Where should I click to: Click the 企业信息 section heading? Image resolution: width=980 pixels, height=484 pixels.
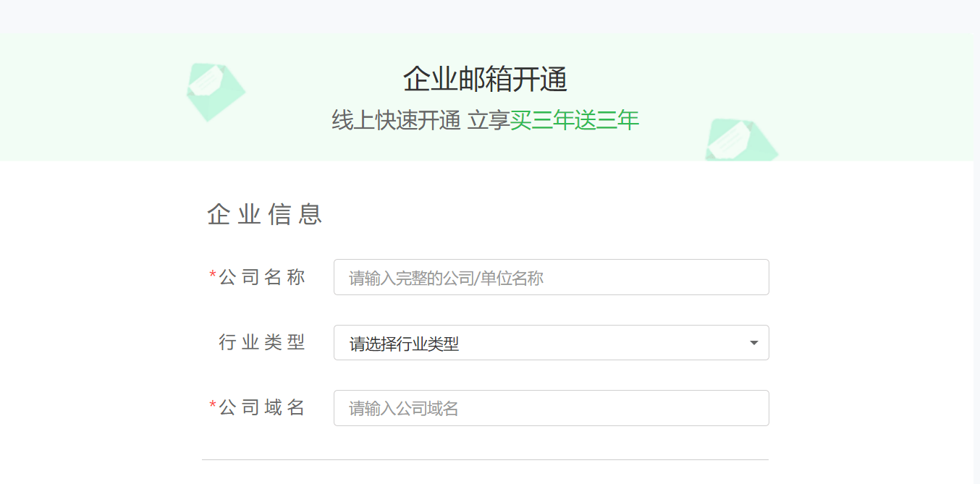(x=263, y=214)
